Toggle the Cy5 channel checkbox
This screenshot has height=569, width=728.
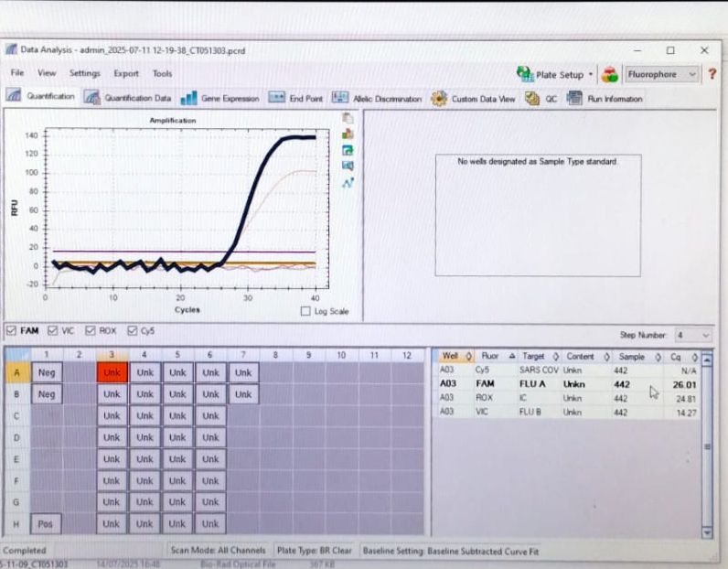pos(133,331)
